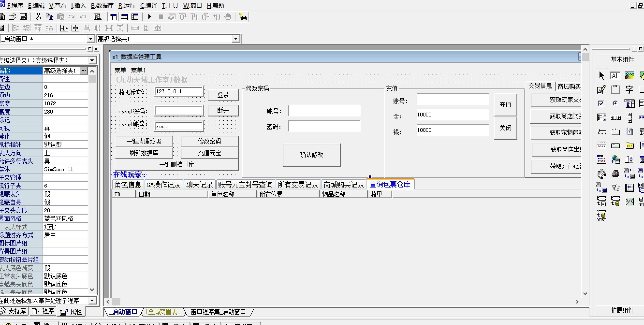Select the printer component icon
Image resolution: width=644 pixels, height=325 pixels.
coord(615,173)
